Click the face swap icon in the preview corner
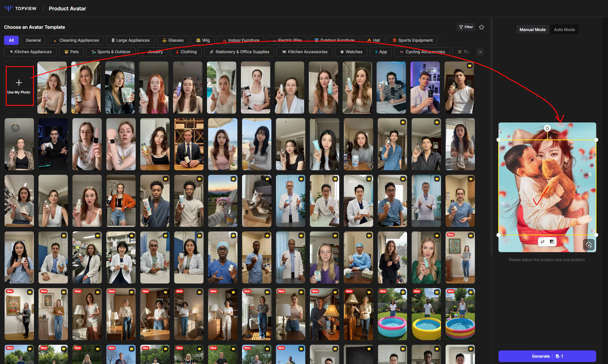This screenshot has width=608, height=364. pos(589,245)
